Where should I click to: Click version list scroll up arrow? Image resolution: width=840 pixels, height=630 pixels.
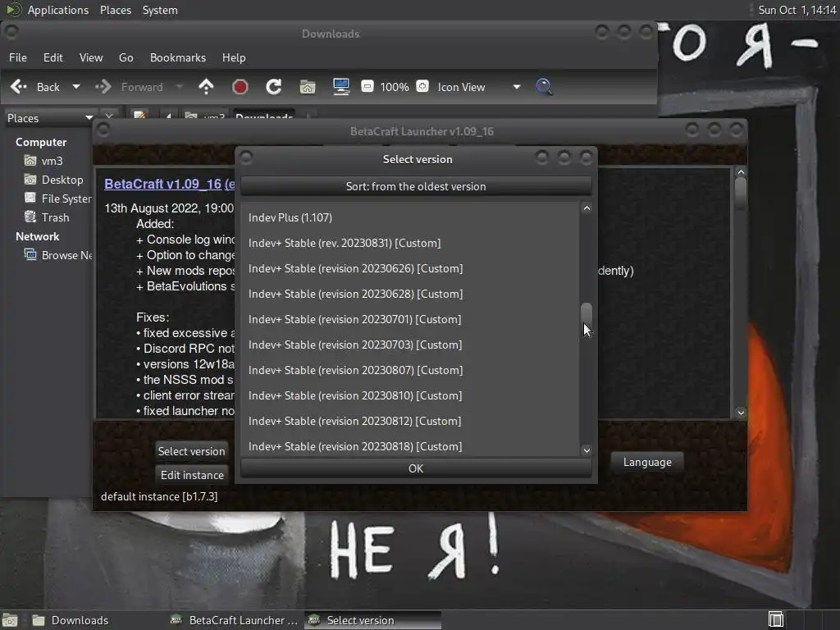587,208
